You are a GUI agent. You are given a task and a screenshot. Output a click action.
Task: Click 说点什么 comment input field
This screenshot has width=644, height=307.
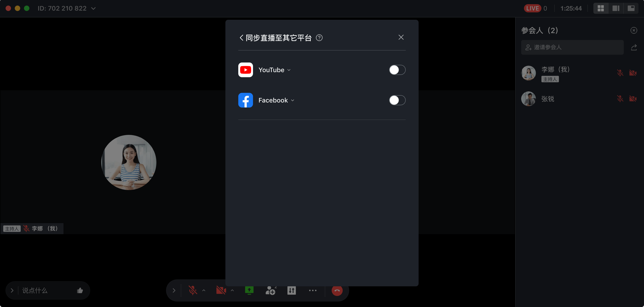pyautogui.click(x=45, y=291)
